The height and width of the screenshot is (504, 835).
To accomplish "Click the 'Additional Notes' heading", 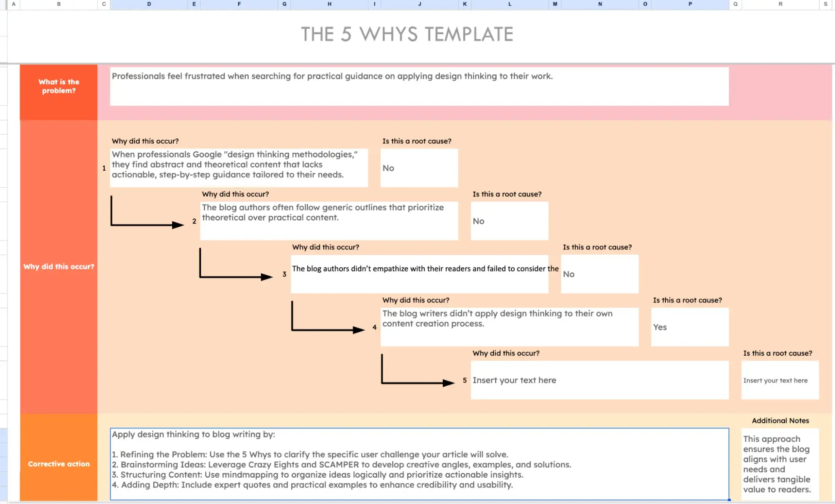I will pos(780,420).
